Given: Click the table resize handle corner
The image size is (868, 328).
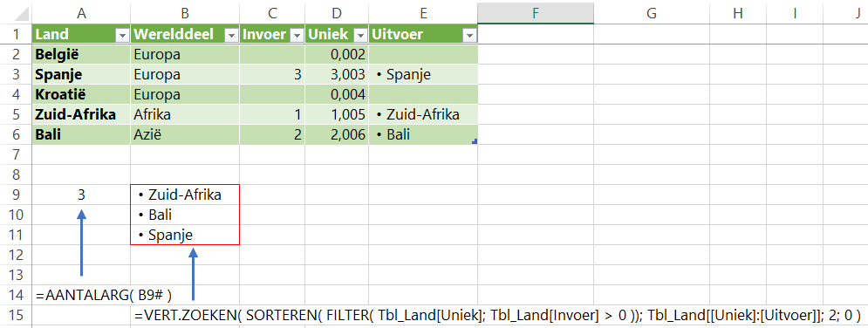Looking at the screenshot, I should point(475,142).
